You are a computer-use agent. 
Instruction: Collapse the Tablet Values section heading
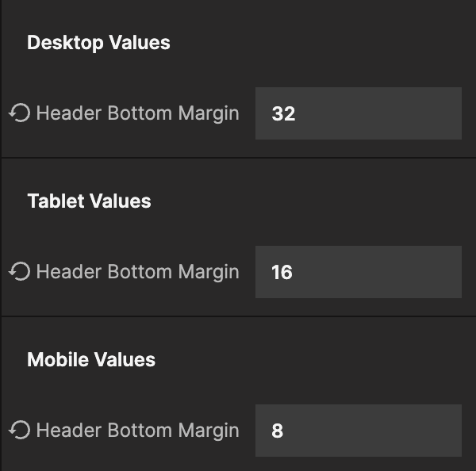pyautogui.click(x=89, y=201)
